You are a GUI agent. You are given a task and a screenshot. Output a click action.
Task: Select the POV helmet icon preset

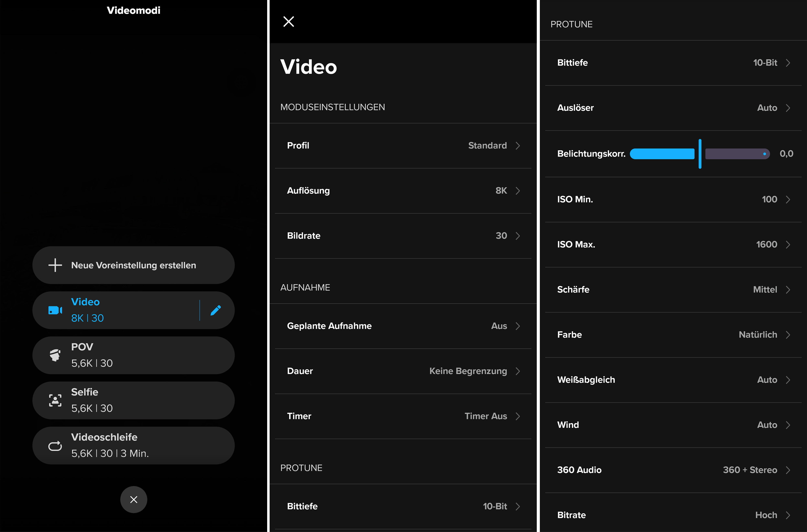[55, 355]
